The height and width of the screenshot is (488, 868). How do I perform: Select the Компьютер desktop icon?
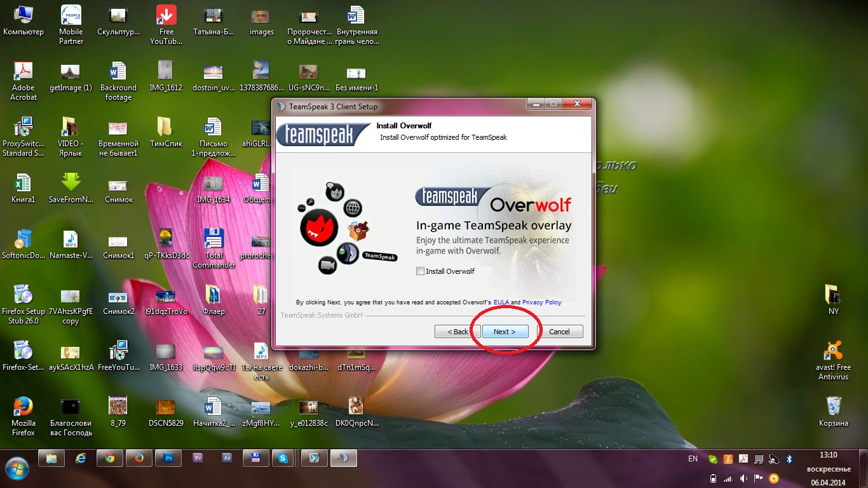24,22
